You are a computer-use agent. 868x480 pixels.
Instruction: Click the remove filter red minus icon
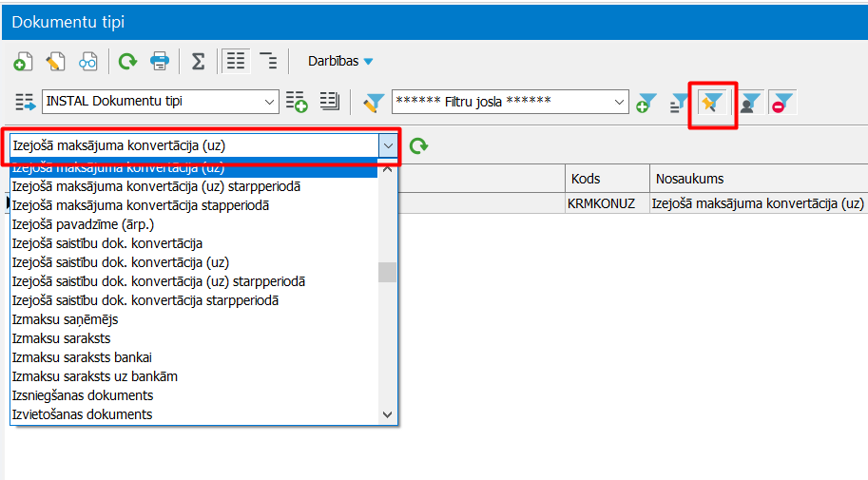click(x=782, y=103)
